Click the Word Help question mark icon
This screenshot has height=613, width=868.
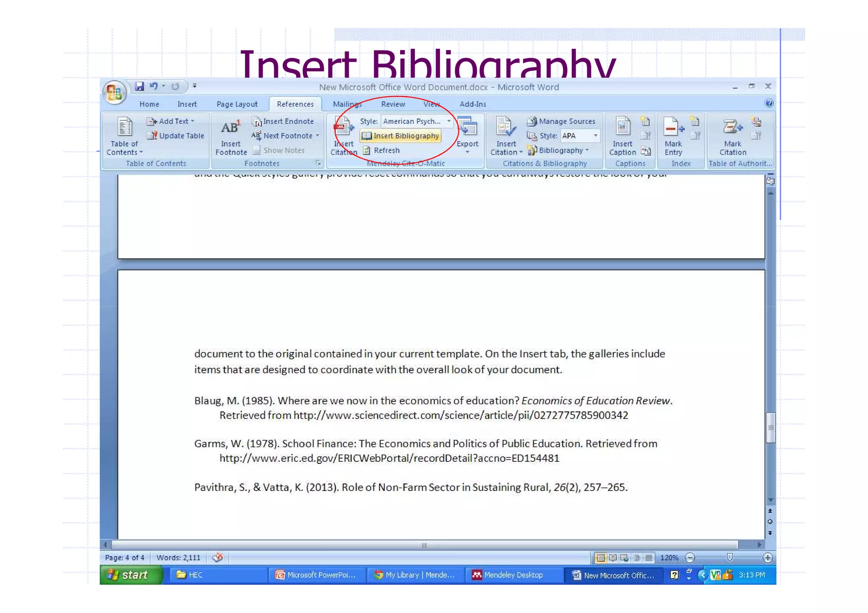click(769, 103)
